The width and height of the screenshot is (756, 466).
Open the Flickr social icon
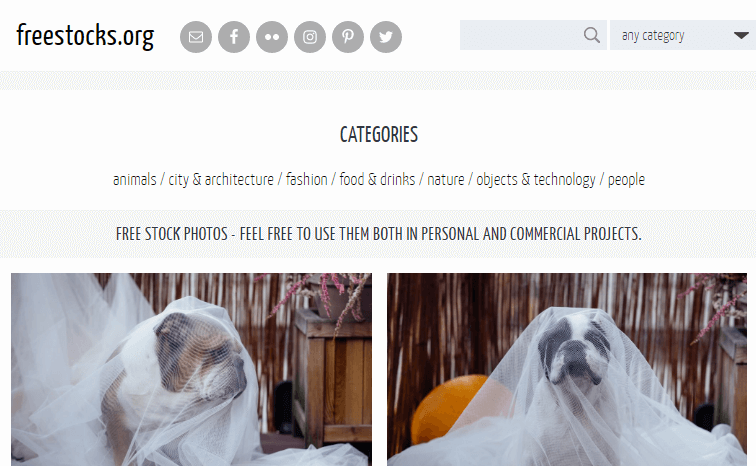[272, 37]
